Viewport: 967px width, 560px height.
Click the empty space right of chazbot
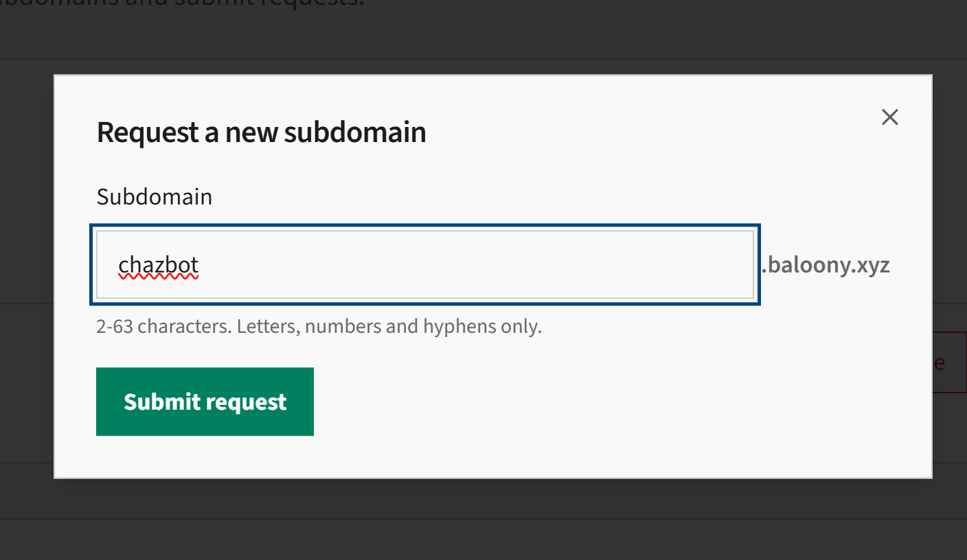point(481,265)
